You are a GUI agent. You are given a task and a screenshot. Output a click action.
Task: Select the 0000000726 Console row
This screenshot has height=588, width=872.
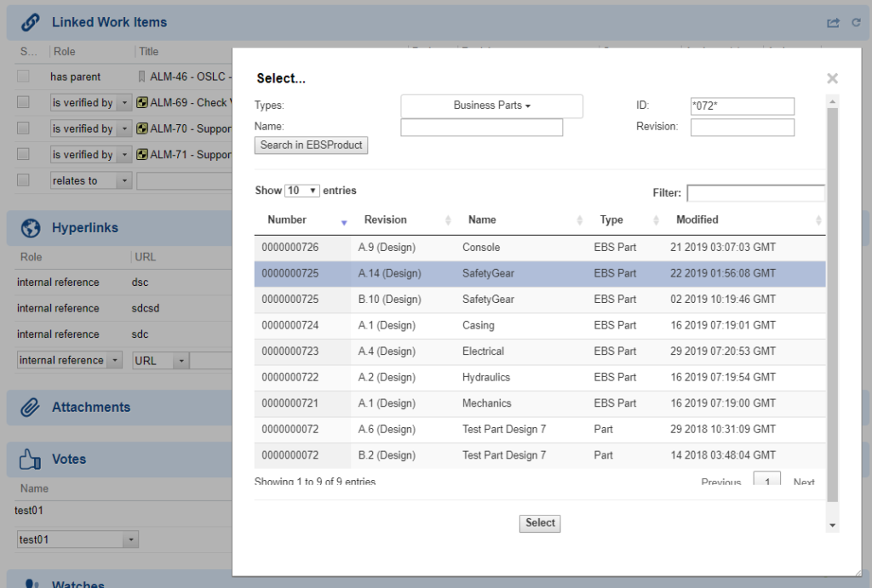539,248
